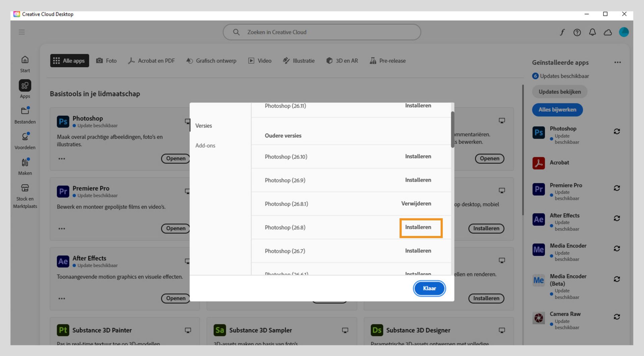The height and width of the screenshot is (356, 644).
Task: Click the Pr icon on the Premiere Pro card
Action: (x=63, y=192)
